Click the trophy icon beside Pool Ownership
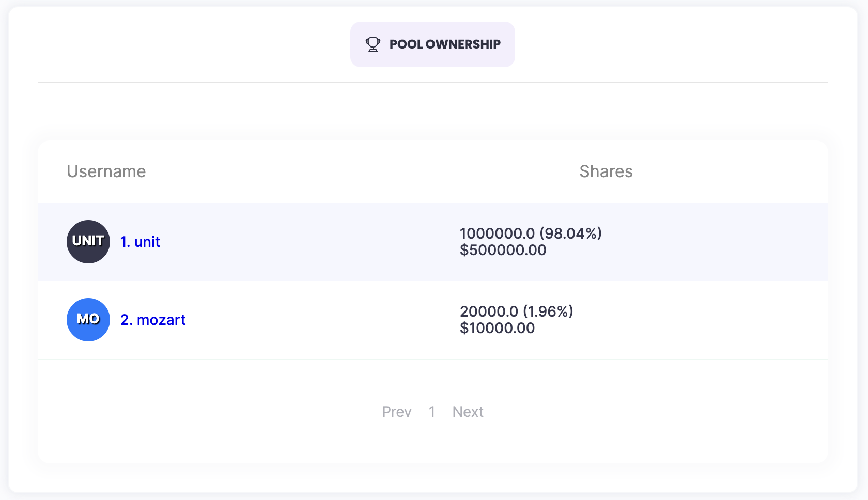The height and width of the screenshot is (500, 868). pyautogui.click(x=373, y=44)
